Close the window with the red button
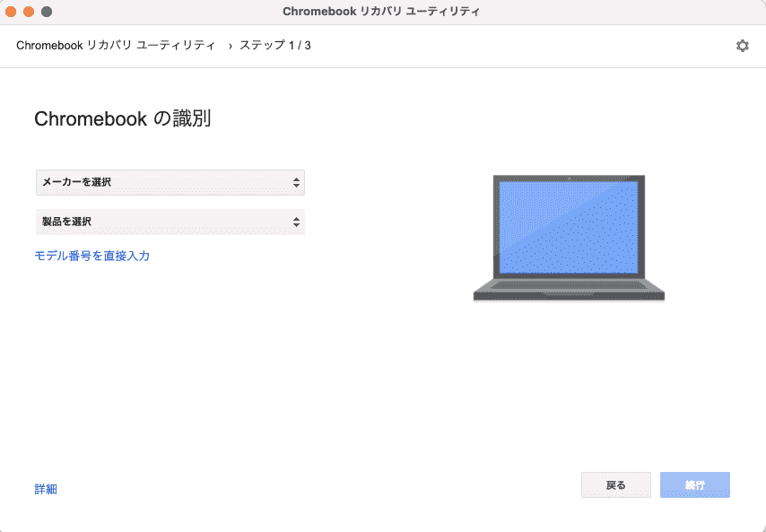This screenshot has height=532, width=766. point(11,12)
